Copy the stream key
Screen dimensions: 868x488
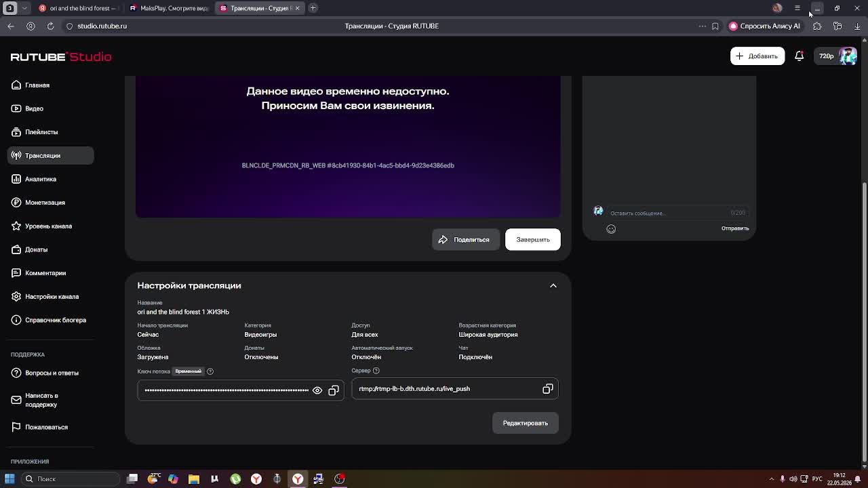pos(334,390)
